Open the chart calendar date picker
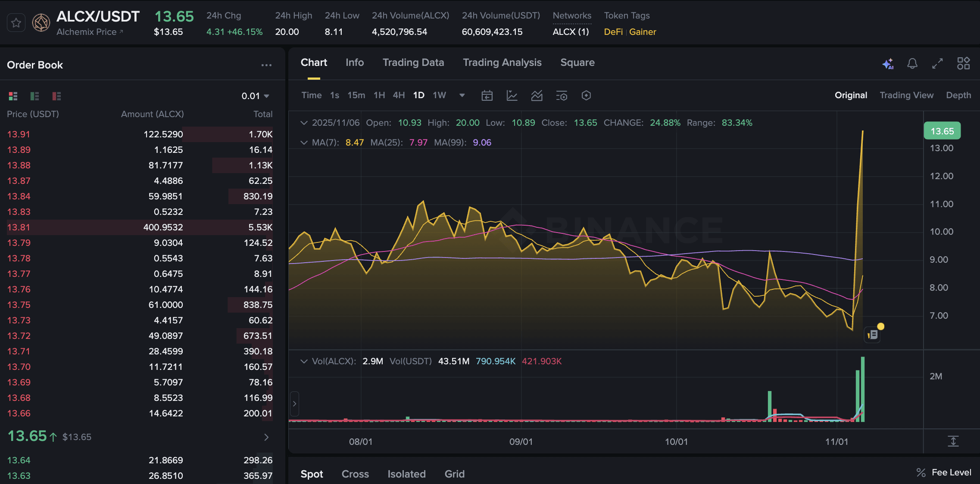980x484 pixels. point(487,96)
